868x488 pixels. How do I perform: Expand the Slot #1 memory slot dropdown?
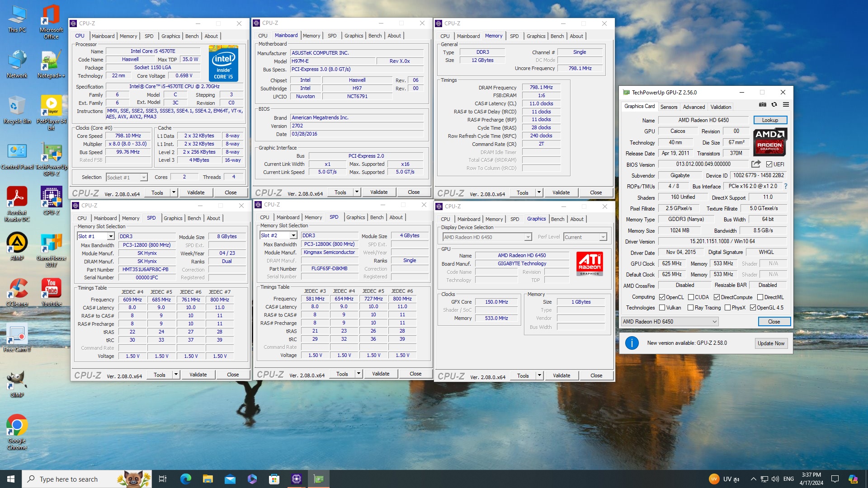coord(110,236)
